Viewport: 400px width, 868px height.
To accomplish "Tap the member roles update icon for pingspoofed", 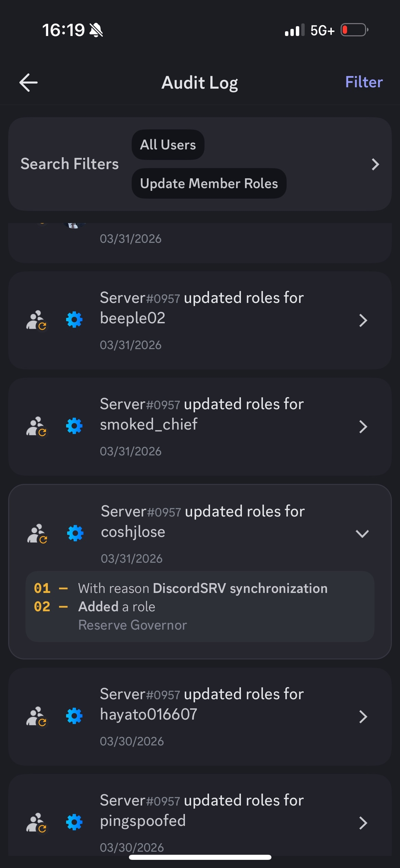I will (36, 823).
